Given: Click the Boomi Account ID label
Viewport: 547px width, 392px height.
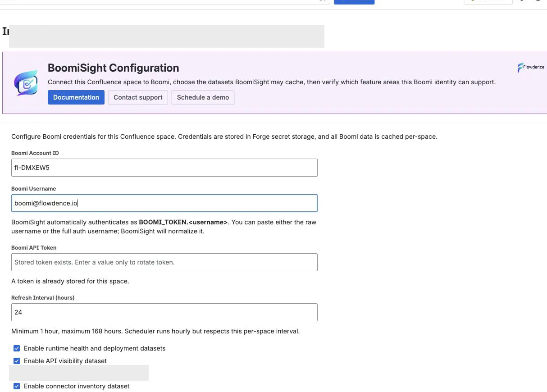Looking at the screenshot, I should [x=35, y=153].
